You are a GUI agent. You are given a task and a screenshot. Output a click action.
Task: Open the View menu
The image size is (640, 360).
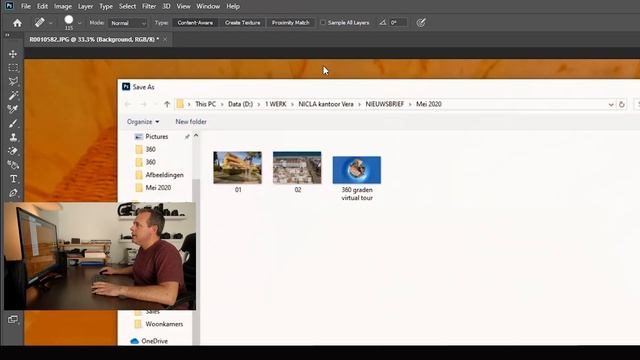[x=183, y=6]
